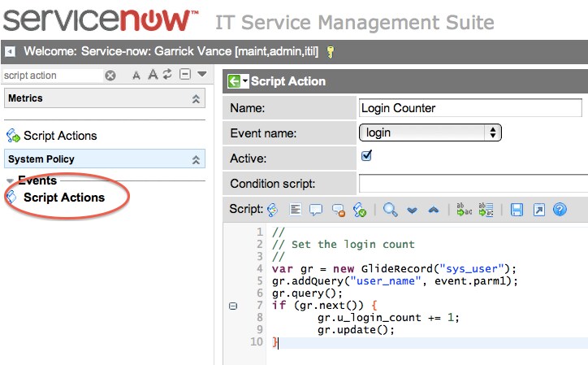The width and height of the screenshot is (588, 365).
Task: Open the Event name dropdown
Action: (x=430, y=133)
